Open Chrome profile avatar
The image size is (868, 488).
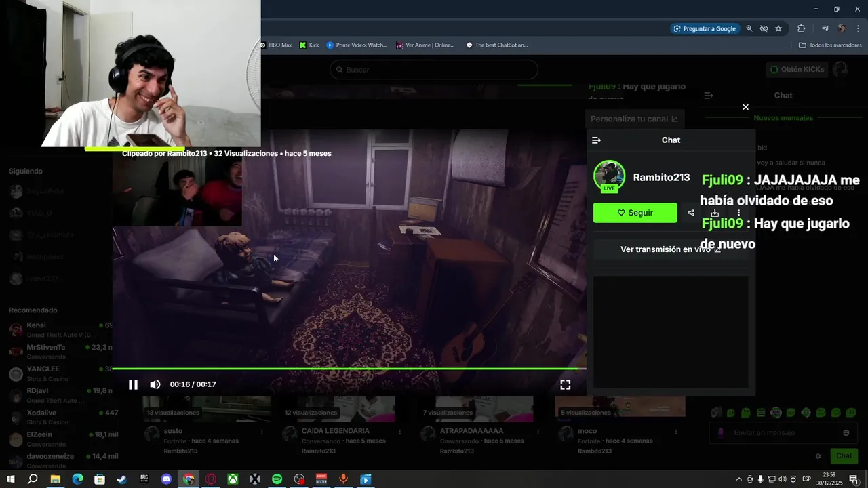pos(842,28)
